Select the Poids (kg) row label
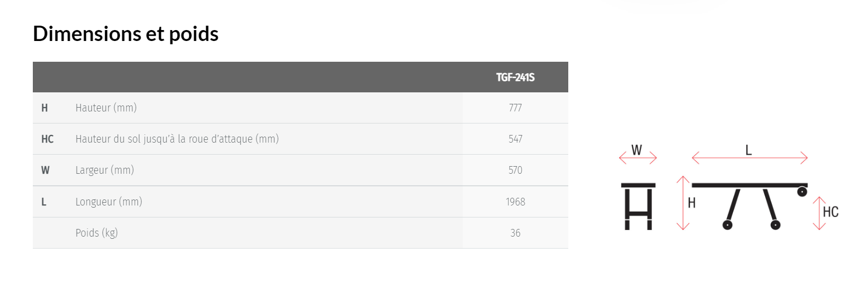Screen dimensions: 868x300 click(x=96, y=233)
